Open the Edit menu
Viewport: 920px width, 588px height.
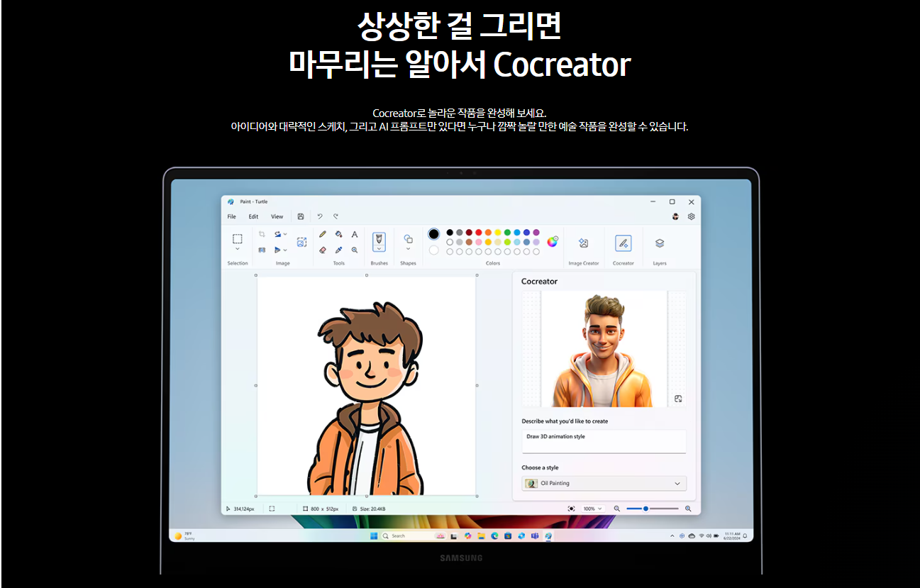click(x=253, y=216)
